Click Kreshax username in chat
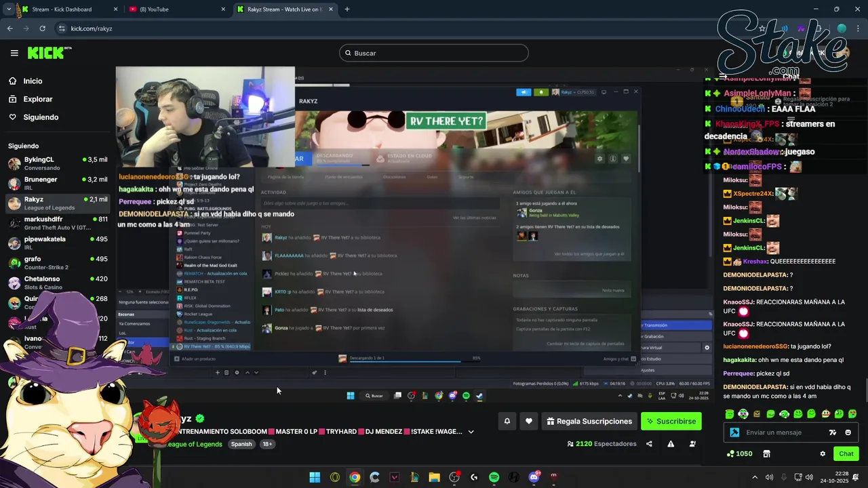The image size is (868, 488). coord(755,261)
